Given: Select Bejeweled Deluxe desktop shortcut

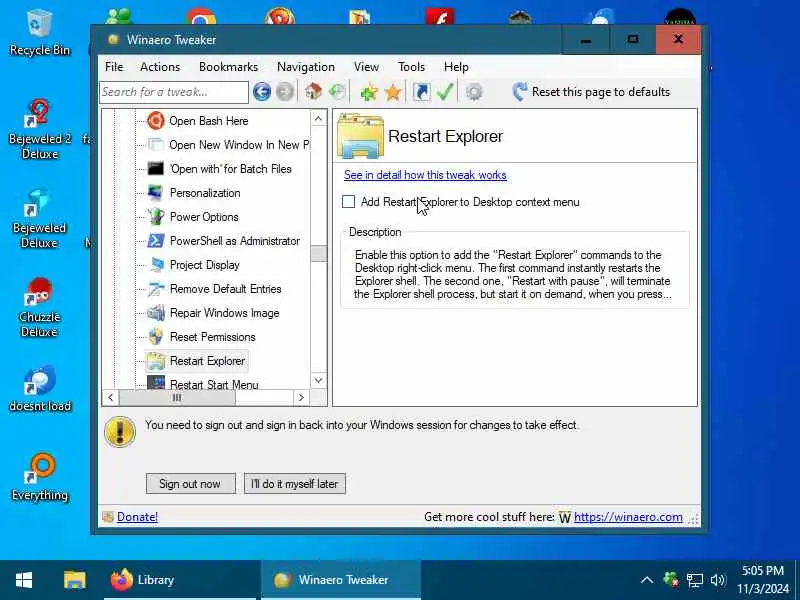Looking at the screenshot, I should tap(39, 219).
